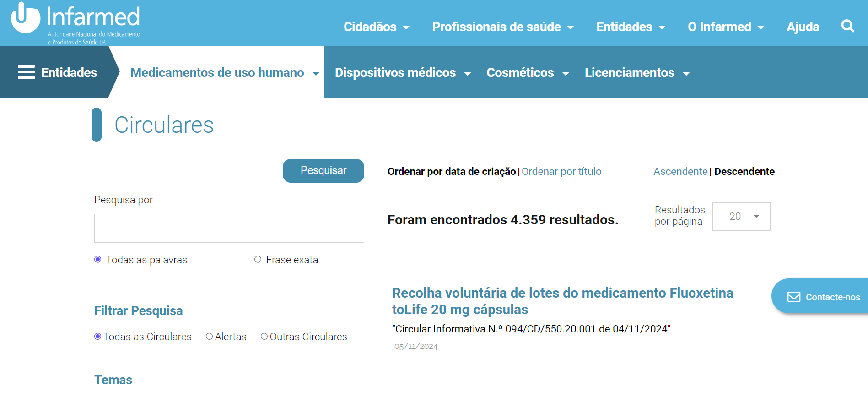Screen dimensions: 868x397
Task: Select 'Outras Circulares' filter option
Action: tap(264, 337)
